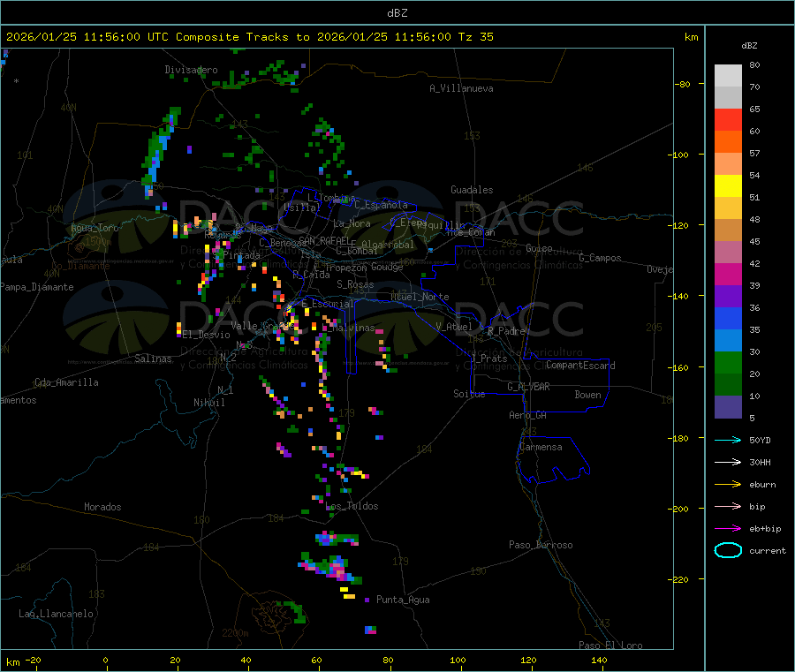Click the Guico map label
The image size is (795, 672).
pyautogui.click(x=539, y=248)
